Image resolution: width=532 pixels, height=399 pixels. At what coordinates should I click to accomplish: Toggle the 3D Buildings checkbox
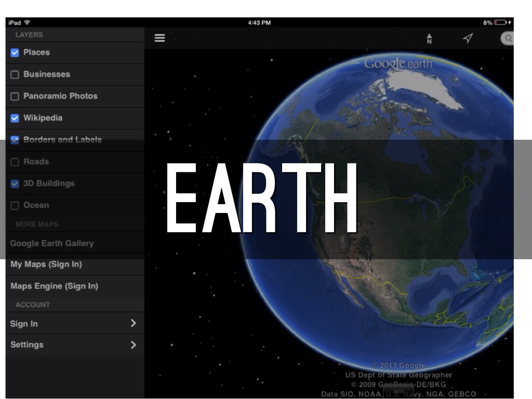coord(15,183)
